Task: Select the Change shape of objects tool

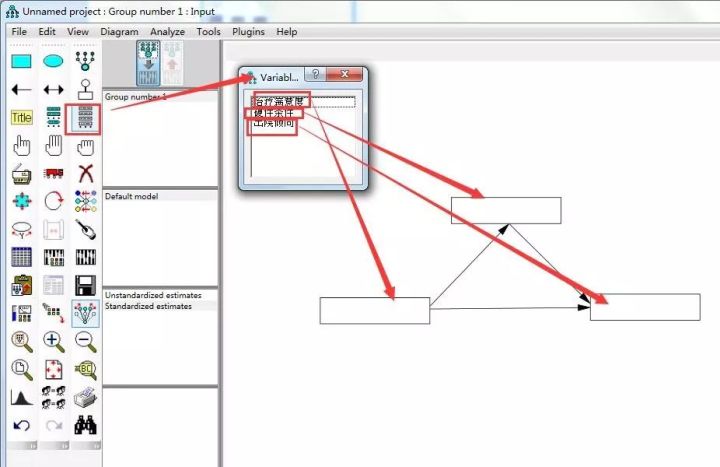Action: [21, 201]
